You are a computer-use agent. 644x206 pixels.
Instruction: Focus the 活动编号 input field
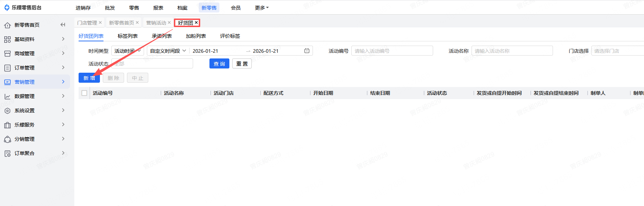coord(392,51)
